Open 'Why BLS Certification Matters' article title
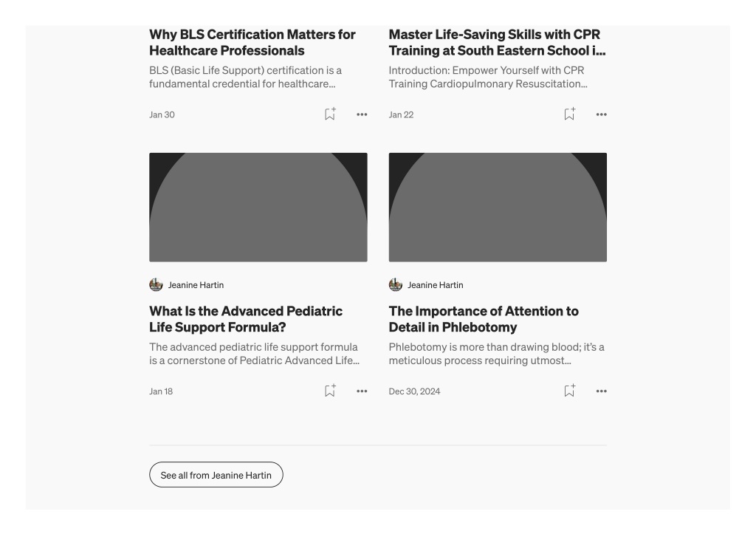 tap(252, 42)
